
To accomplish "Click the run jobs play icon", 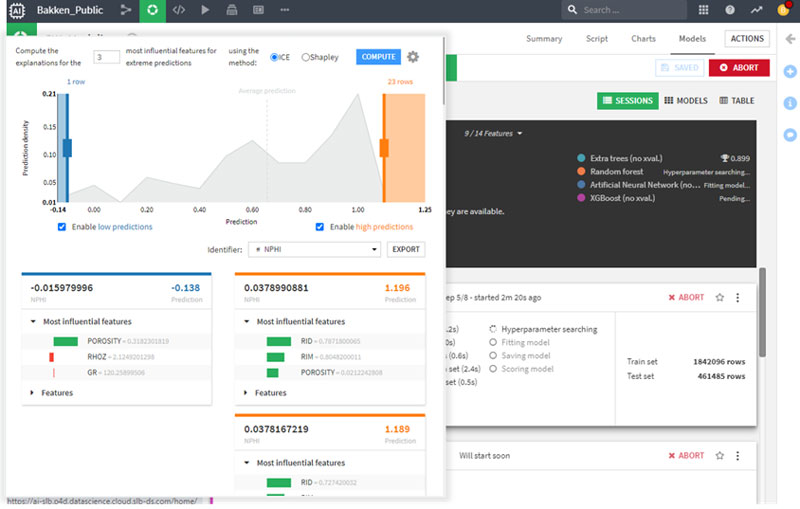I will pyautogui.click(x=205, y=10).
